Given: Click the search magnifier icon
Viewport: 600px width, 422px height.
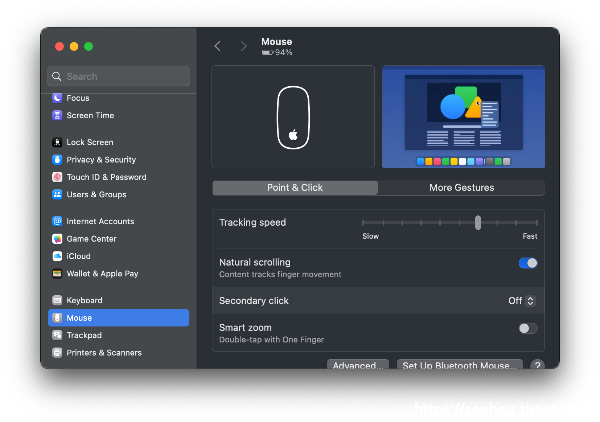Looking at the screenshot, I should tap(57, 77).
